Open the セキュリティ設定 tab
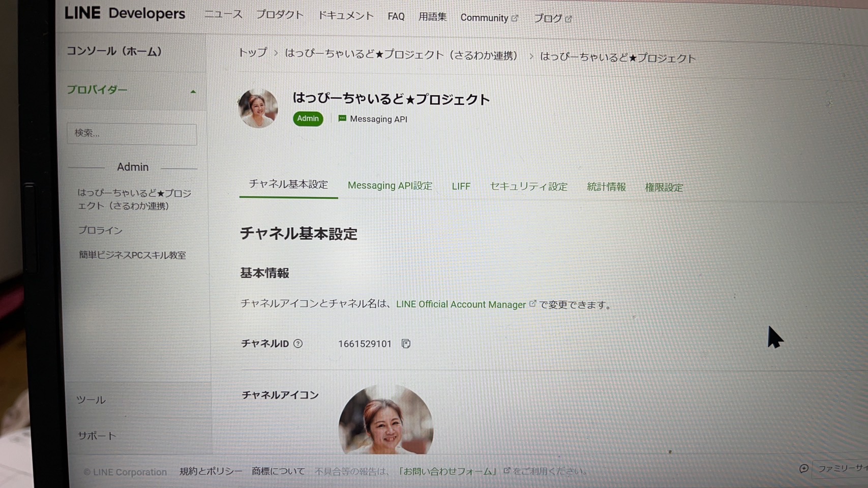The width and height of the screenshot is (868, 488). click(528, 187)
